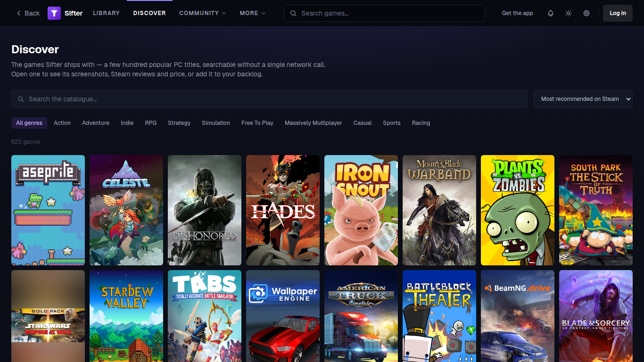Open the Stardew Valley cover

(126, 316)
